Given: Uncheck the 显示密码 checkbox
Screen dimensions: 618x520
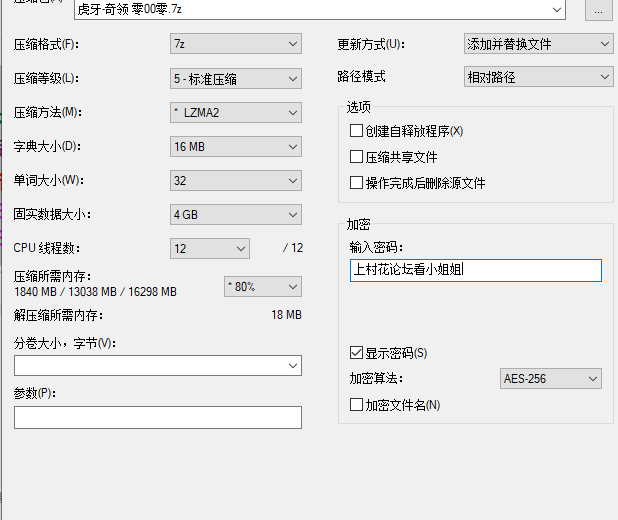Looking at the screenshot, I should coord(356,353).
